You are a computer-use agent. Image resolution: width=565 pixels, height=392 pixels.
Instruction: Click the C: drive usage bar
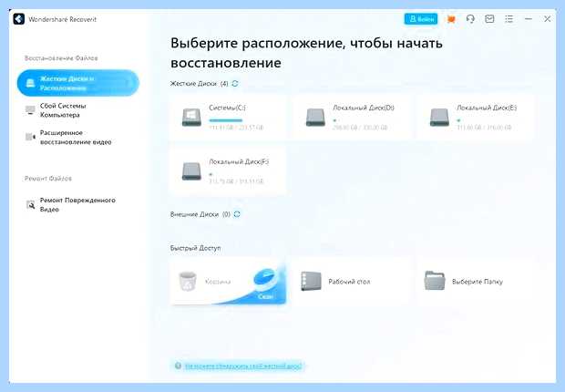[226, 120]
